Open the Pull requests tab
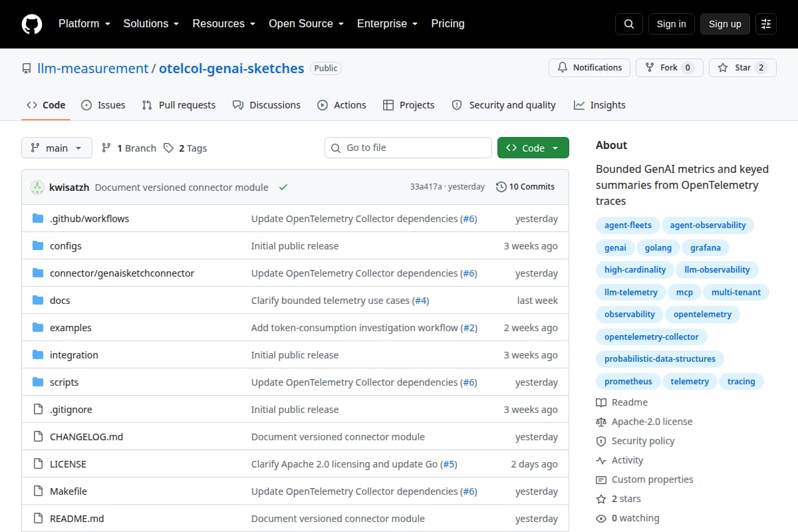 pyautogui.click(x=179, y=105)
